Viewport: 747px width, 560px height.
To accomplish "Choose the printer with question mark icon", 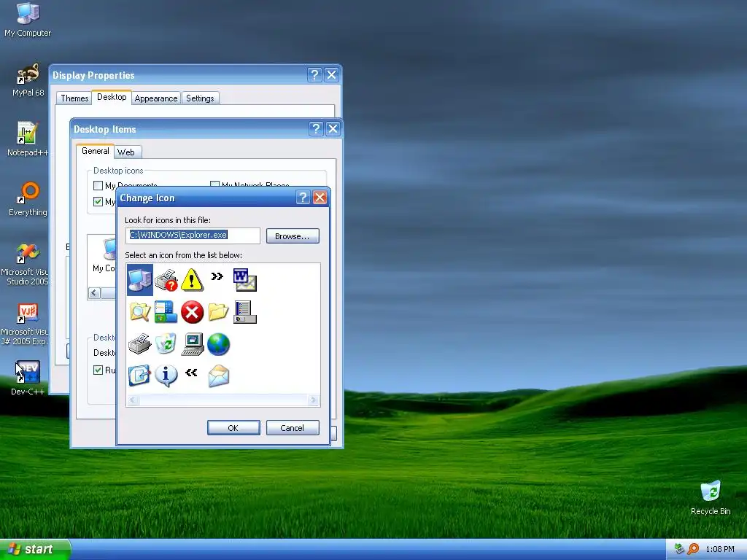I will pyautogui.click(x=166, y=280).
